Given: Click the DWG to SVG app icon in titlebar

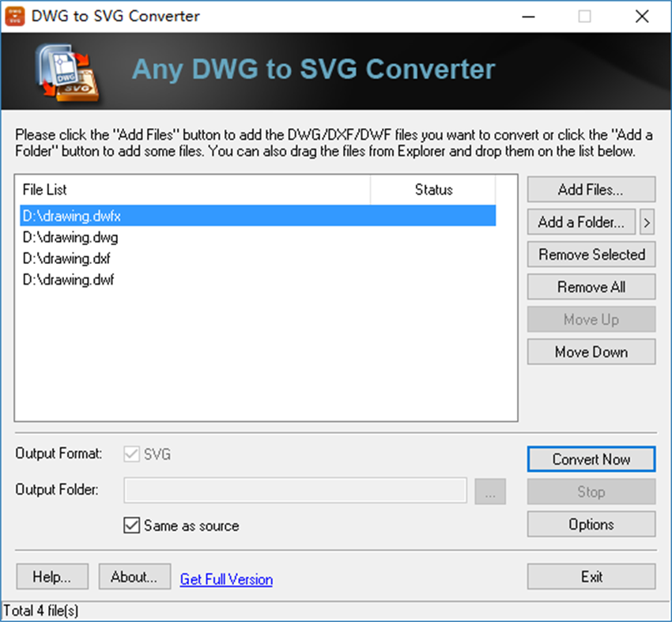Looking at the screenshot, I should click(14, 16).
